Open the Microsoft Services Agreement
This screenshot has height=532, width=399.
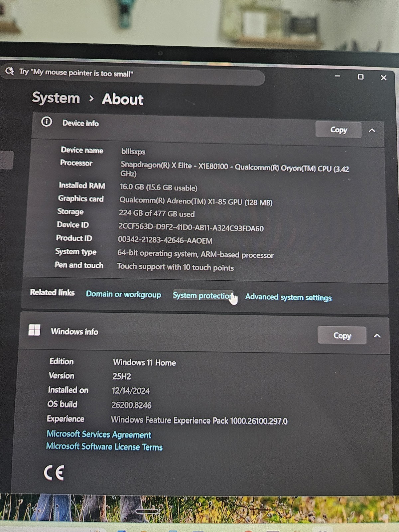99,434
